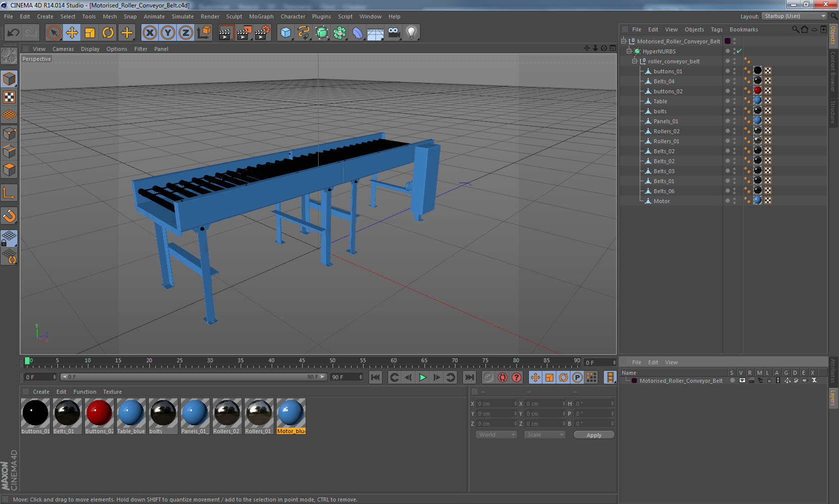Image resolution: width=839 pixels, height=504 pixels.
Task: Open material manager Texture menu
Action: coord(112,392)
